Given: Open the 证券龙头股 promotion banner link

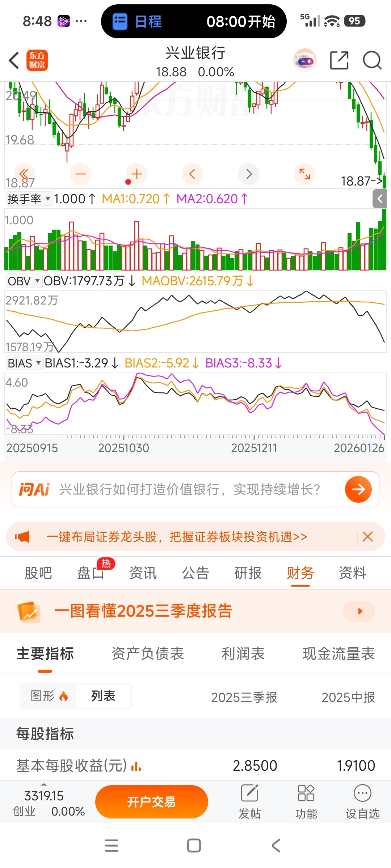Looking at the screenshot, I should point(177,537).
